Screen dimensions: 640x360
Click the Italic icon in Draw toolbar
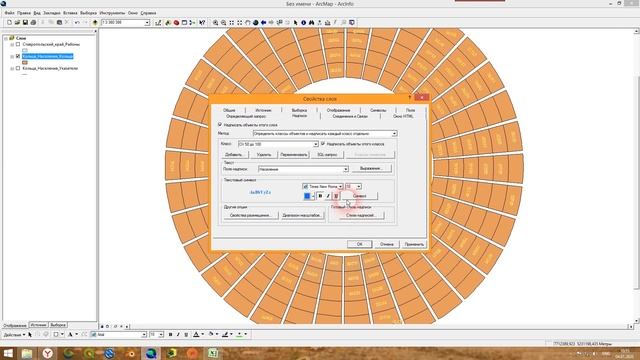(x=178, y=335)
